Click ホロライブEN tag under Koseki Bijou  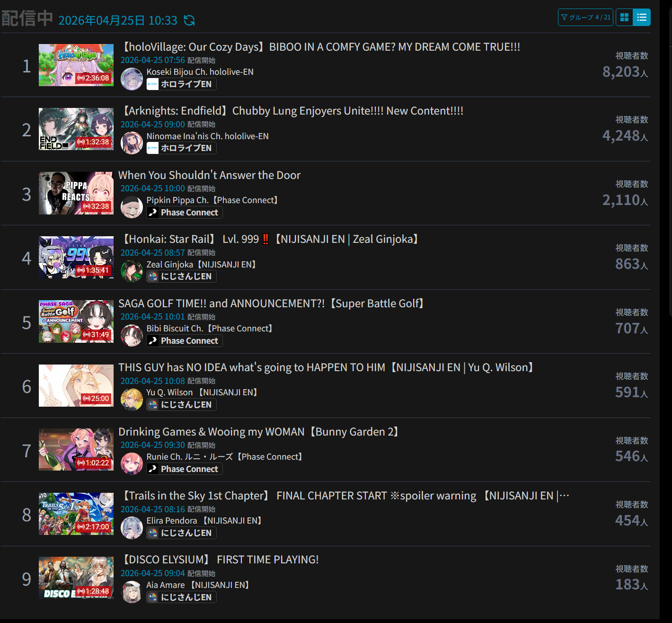[181, 84]
